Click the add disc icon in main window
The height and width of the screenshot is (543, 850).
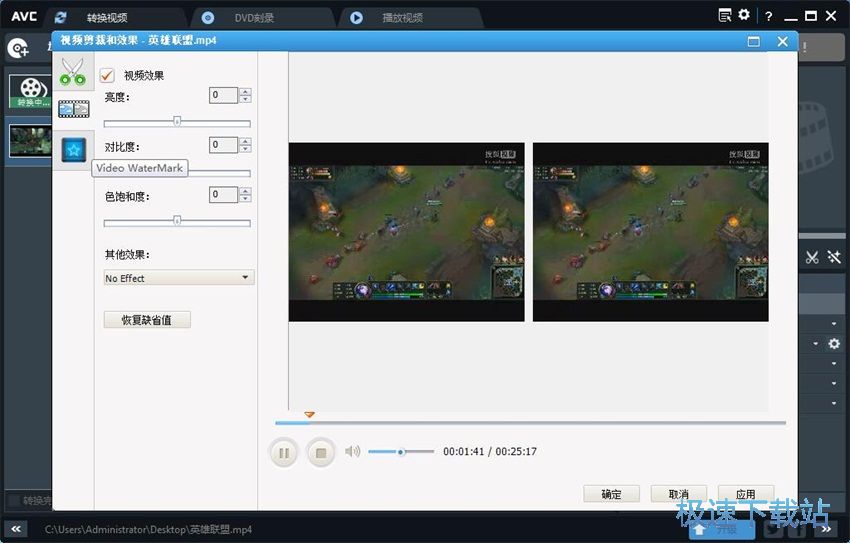[18, 49]
